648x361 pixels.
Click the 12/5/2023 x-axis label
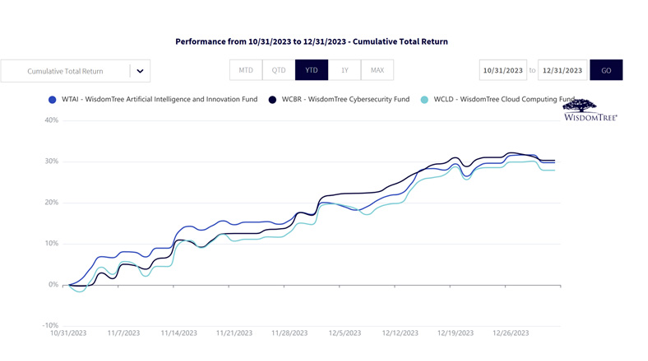(x=345, y=333)
